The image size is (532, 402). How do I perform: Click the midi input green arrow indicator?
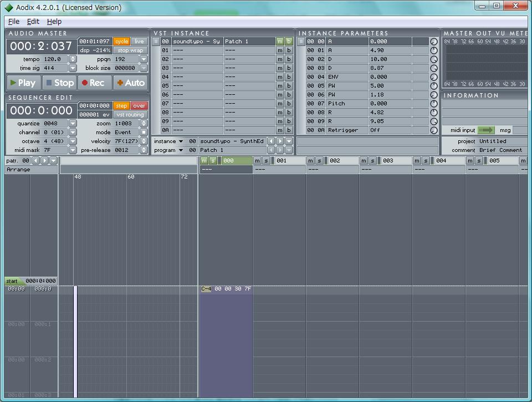[486, 130]
